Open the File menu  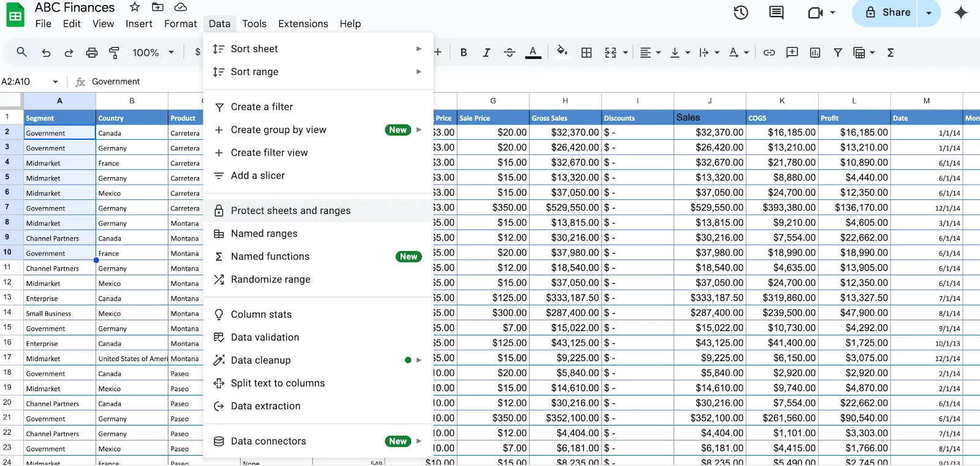[43, 23]
